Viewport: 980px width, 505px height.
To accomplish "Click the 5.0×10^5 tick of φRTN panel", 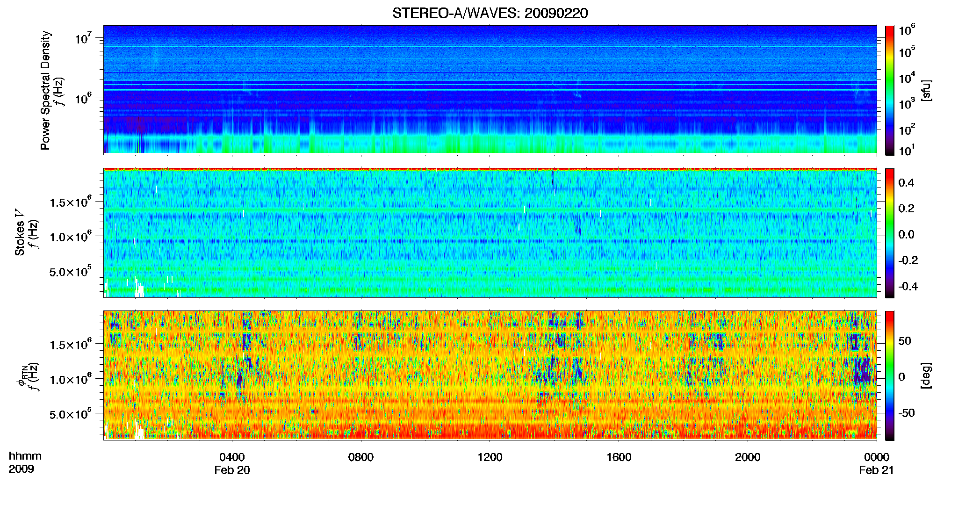I will pyautogui.click(x=71, y=414).
